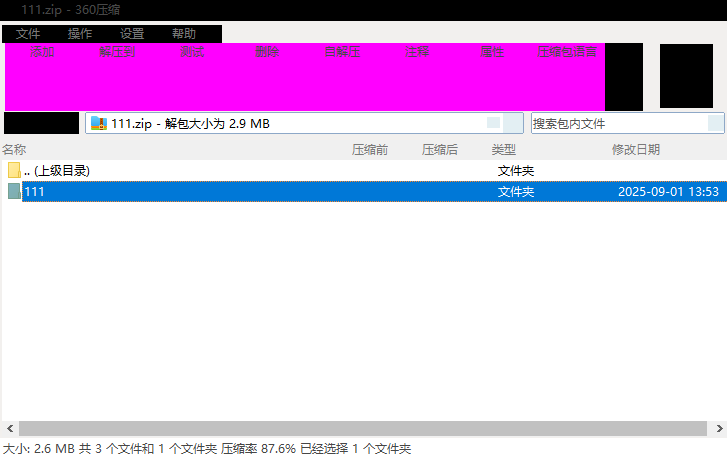Sort by the 名称 column header
Screen dimensions: 727x456
coord(14,149)
